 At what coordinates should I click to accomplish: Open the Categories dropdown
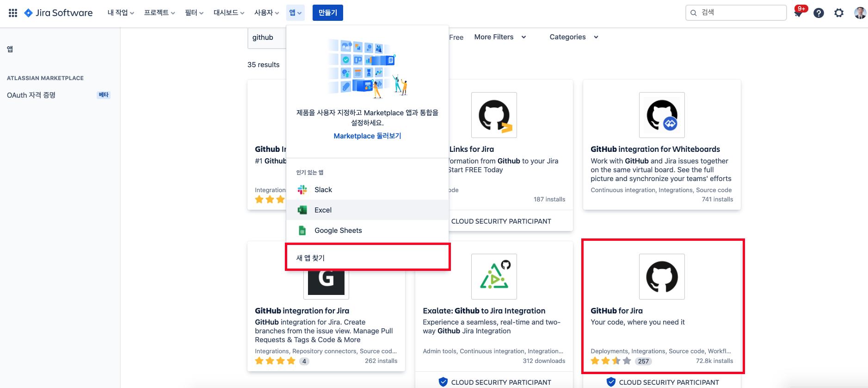pyautogui.click(x=574, y=37)
